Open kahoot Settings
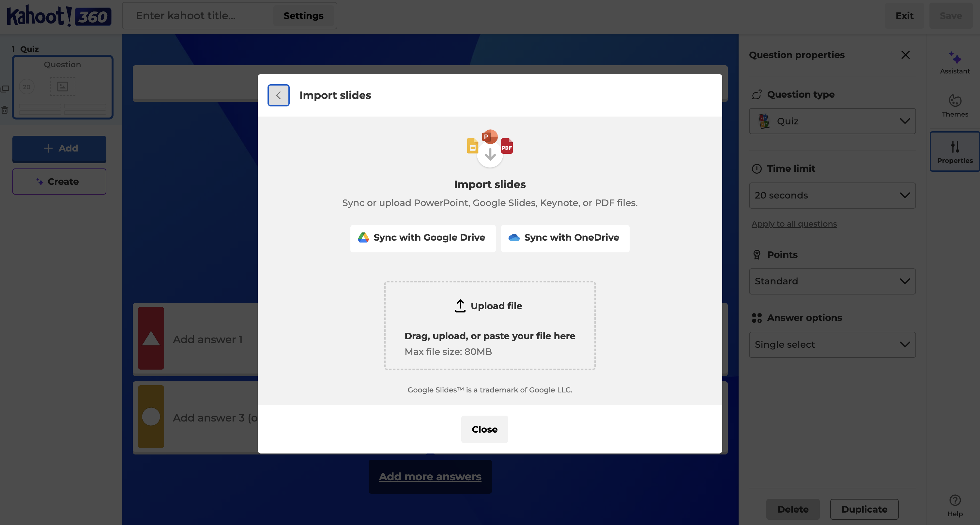 pyautogui.click(x=303, y=16)
